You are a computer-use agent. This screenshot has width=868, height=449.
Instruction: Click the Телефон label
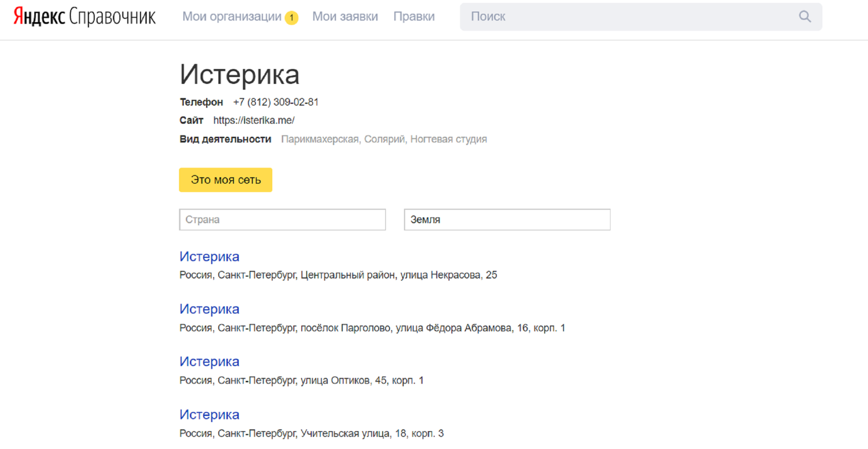201,102
